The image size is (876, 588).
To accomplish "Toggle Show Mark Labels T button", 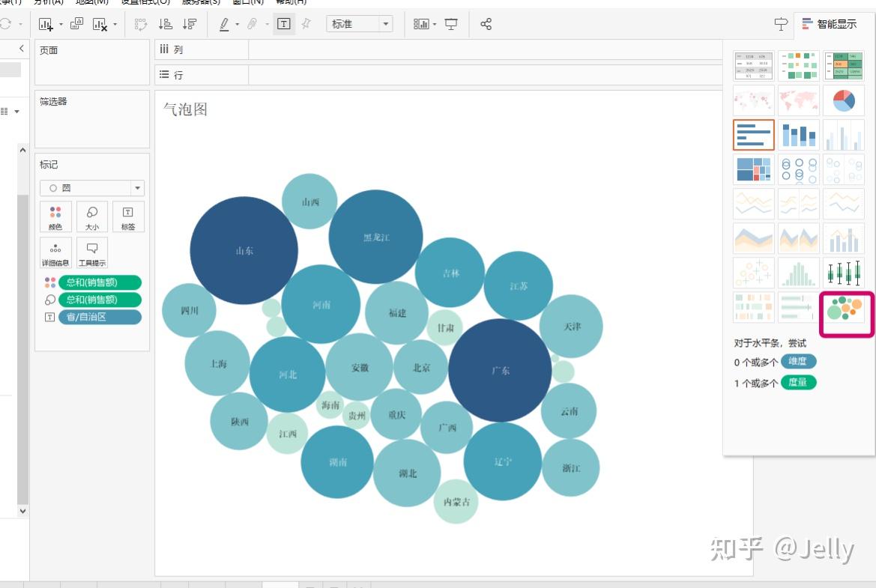I will (284, 24).
